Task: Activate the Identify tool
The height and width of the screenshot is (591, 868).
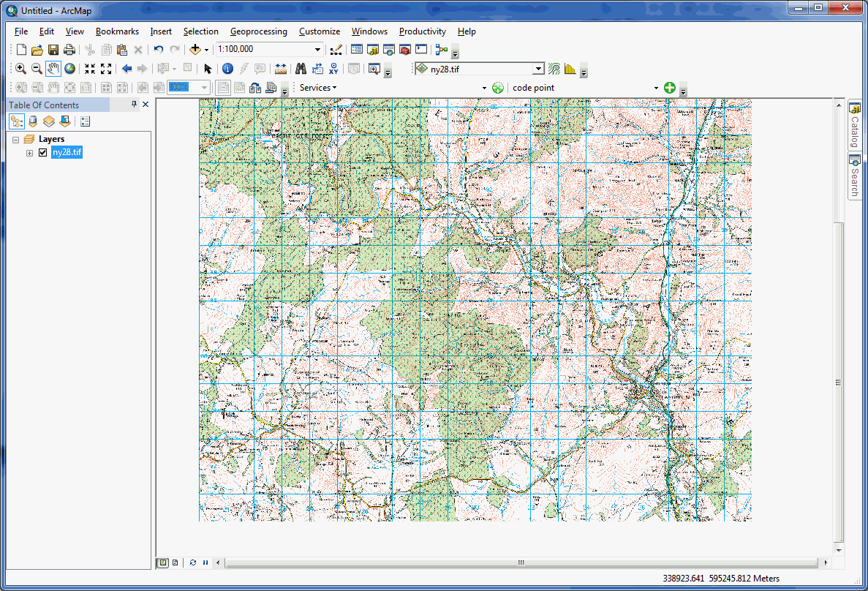Action: click(227, 69)
